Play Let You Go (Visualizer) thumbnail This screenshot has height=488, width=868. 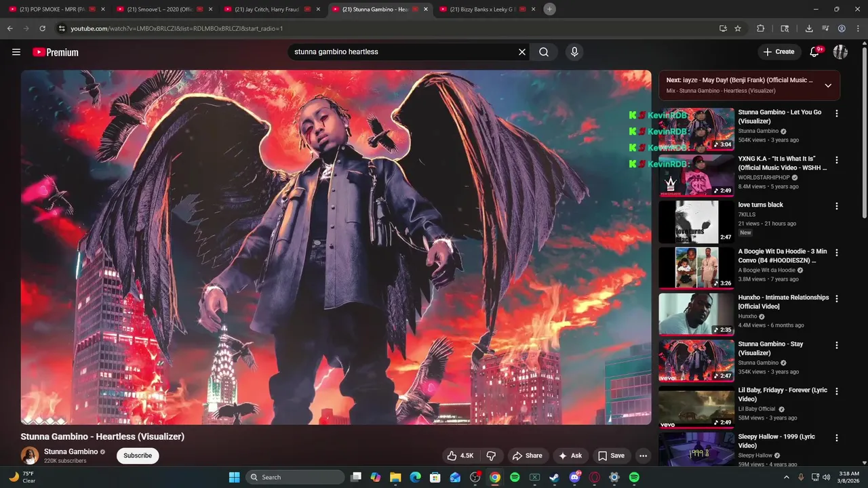696,129
